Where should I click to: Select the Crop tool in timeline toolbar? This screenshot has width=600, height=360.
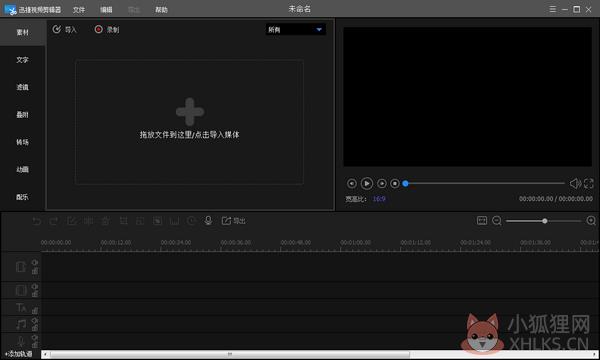tap(124, 221)
